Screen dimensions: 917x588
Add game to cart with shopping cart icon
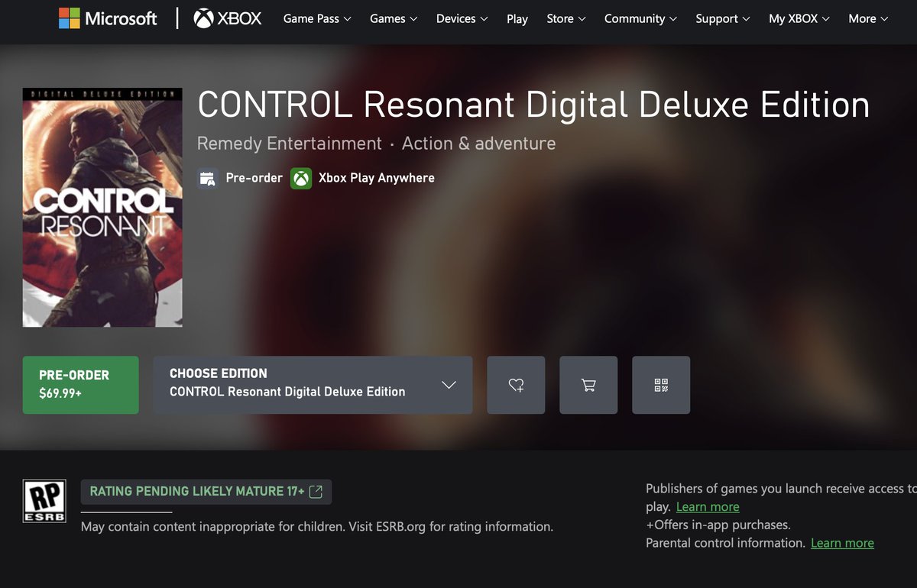pyautogui.click(x=588, y=385)
